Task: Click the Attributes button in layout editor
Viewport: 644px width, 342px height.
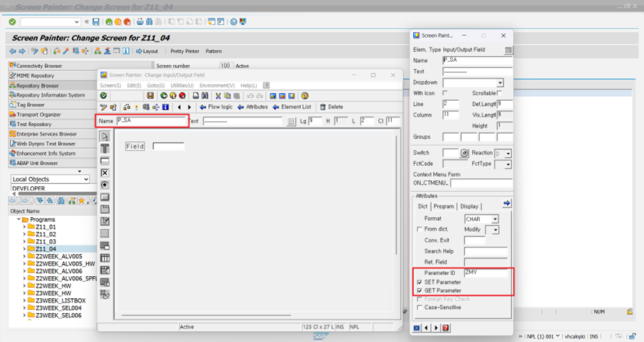Action: 253,107
